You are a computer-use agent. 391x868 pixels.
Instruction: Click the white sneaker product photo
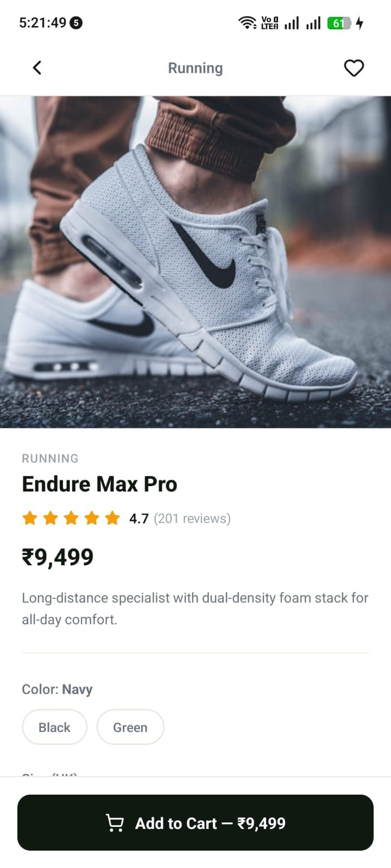pyautogui.click(x=195, y=262)
